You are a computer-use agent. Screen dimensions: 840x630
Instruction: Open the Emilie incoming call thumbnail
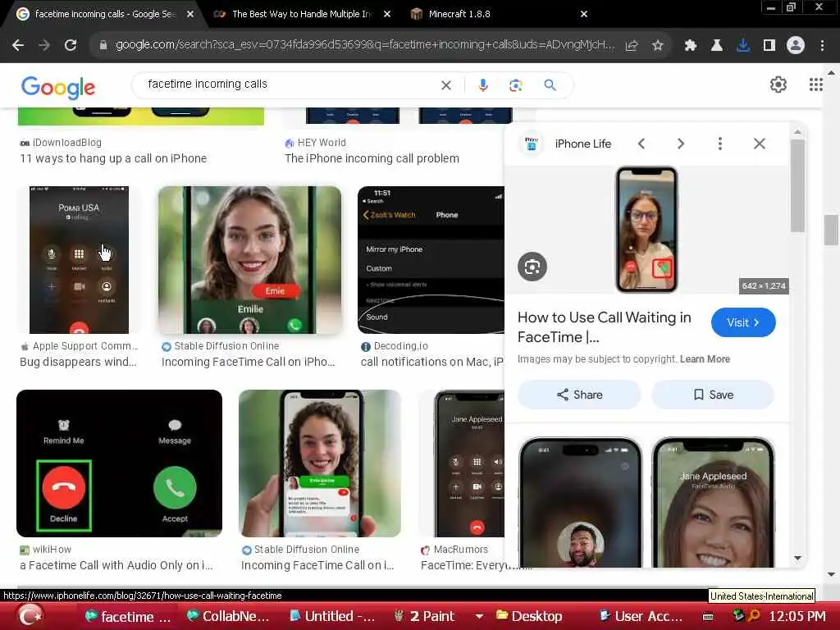249,260
